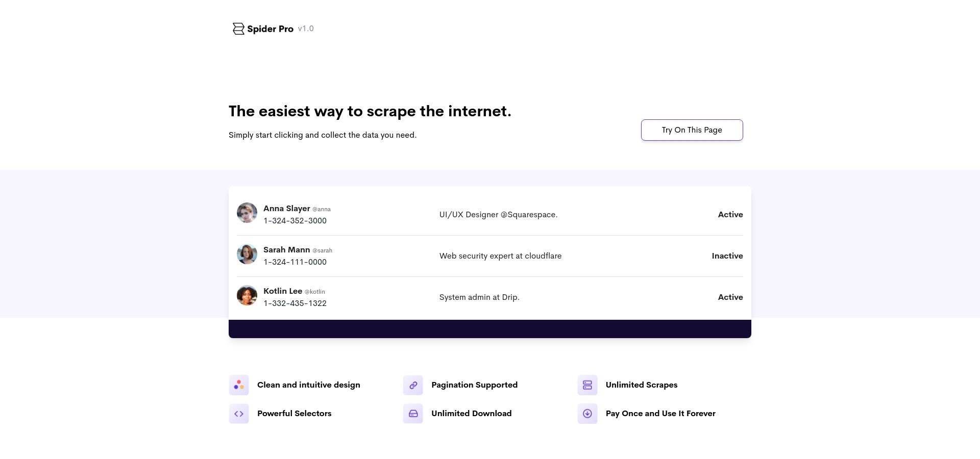Screen dimensions: 980x459
Task: Click the Pay Once and Use It Forever label
Action: tap(660, 414)
